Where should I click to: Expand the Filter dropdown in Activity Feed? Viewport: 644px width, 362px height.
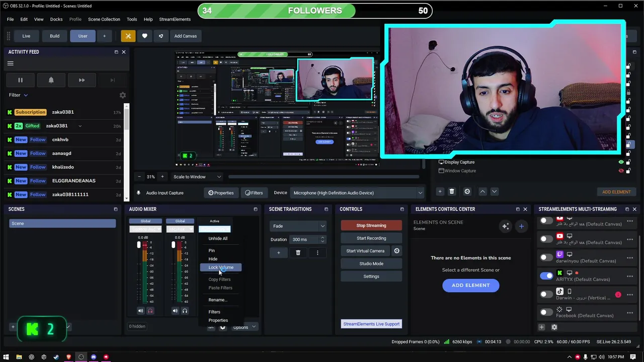tap(19, 95)
